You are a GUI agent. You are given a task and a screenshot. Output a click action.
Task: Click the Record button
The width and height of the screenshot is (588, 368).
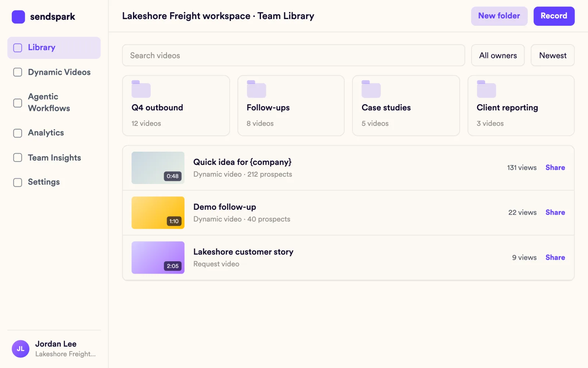tap(554, 16)
